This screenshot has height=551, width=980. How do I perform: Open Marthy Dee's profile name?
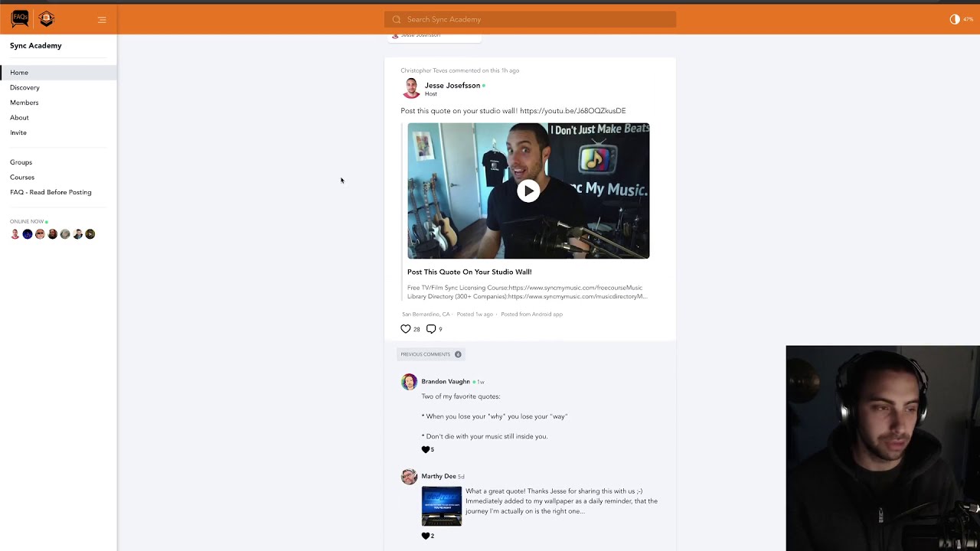pyautogui.click(x=439, y=476)
